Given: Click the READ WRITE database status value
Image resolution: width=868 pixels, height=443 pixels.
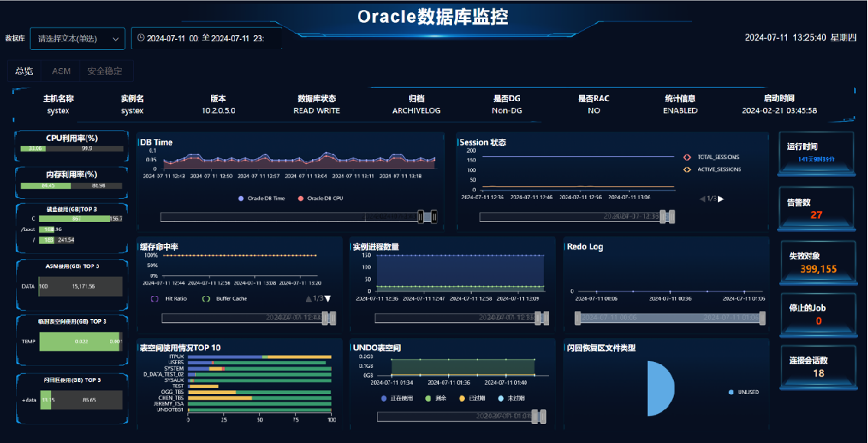Looking at the screenshot, I should coord(317,110).
